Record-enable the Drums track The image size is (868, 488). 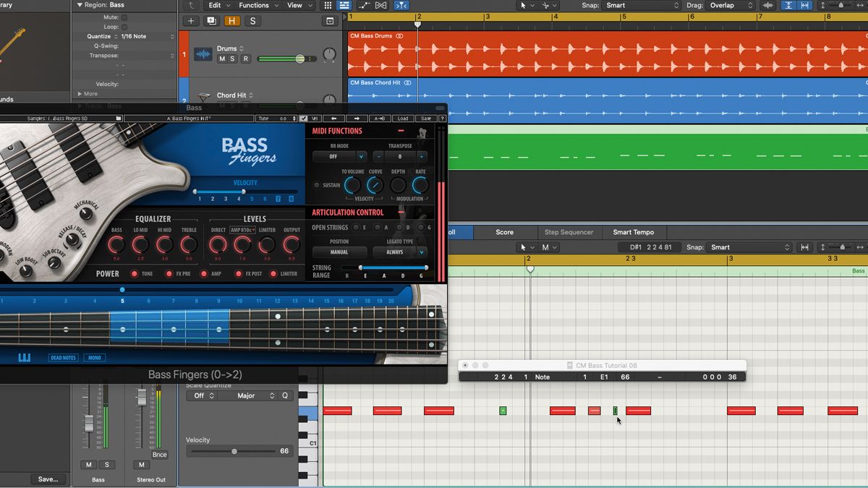pyautogui.click(x=246, y=59)
